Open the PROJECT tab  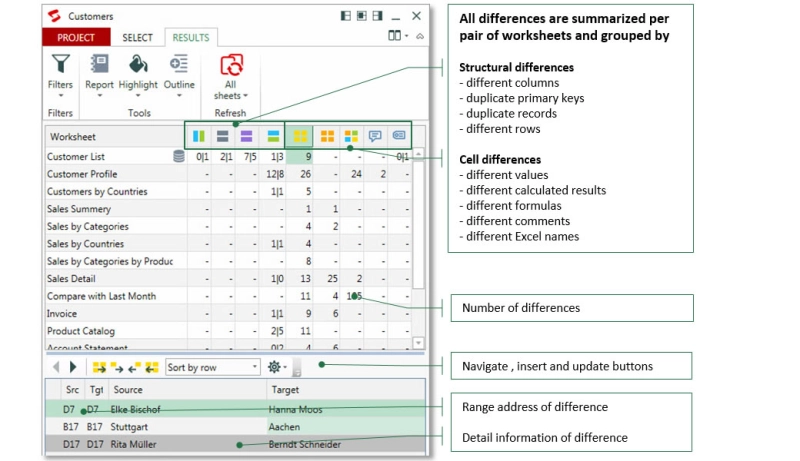coord(75,38)
